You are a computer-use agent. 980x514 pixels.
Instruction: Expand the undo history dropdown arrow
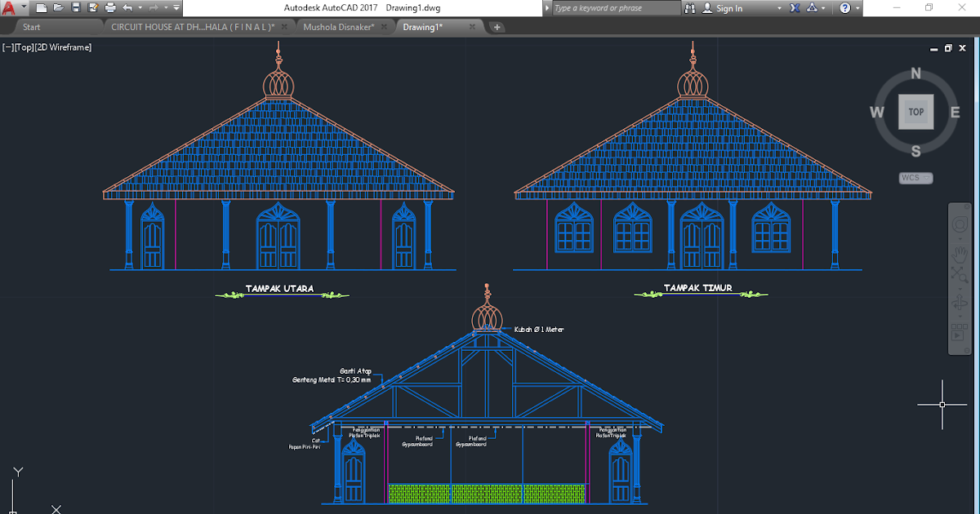pyautogui.click(x=140, y=8)
